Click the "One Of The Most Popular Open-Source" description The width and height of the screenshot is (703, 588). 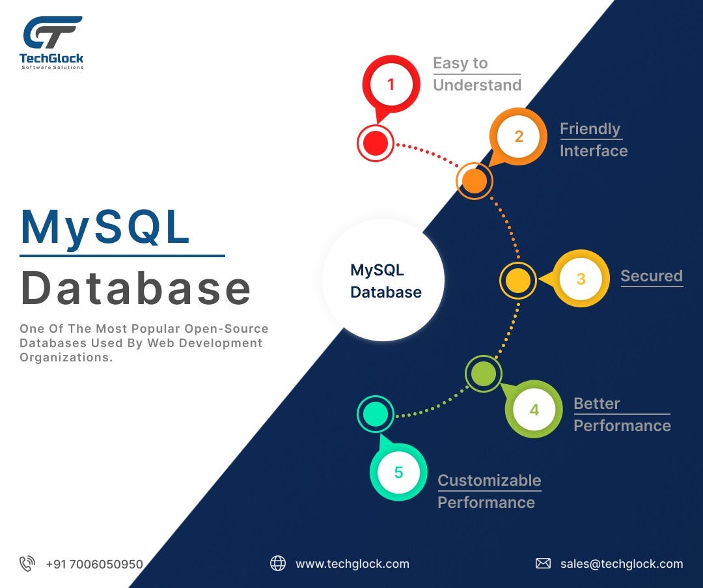click(x=144, y=343)
